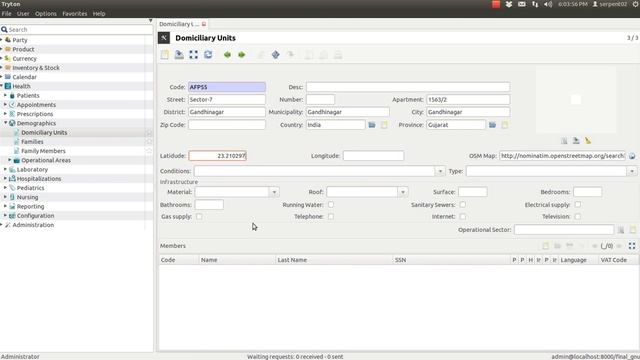The image size is (640, 360).
Task: Enable the Television checkbox
Action: [578, 216]
